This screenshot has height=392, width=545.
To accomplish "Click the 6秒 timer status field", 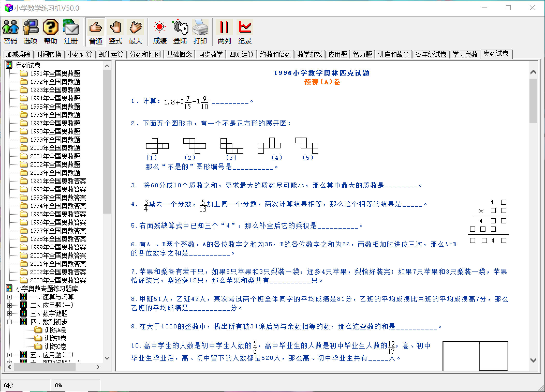I will [25, 385].
